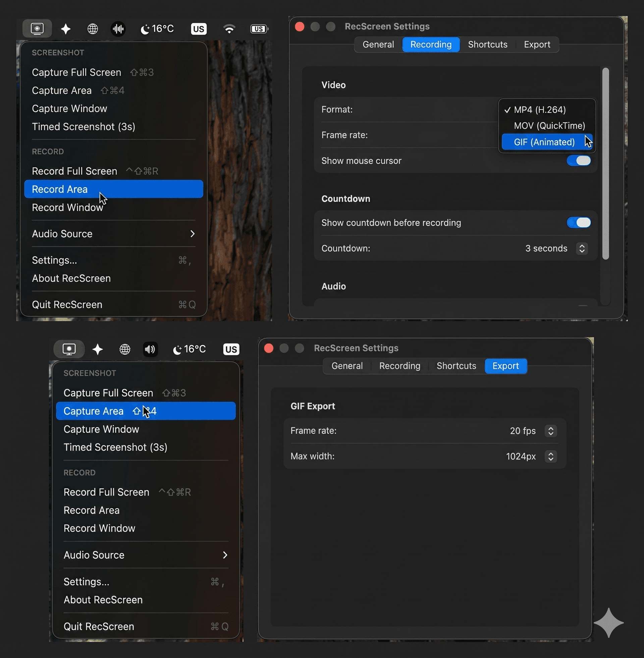Image resolution: width=644 pixels, height=658 pixels.
Task: Choose Record Area in bottom menu
Action: click(x=146, y=510)
